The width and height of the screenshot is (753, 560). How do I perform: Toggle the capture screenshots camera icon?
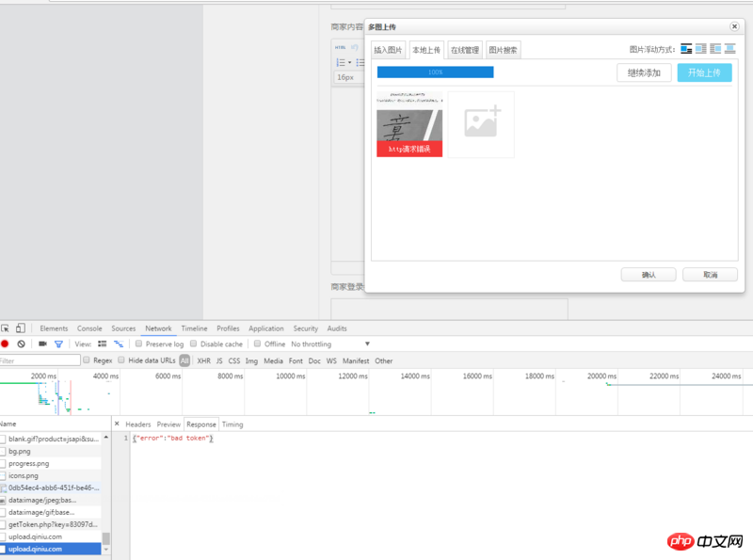42,344
